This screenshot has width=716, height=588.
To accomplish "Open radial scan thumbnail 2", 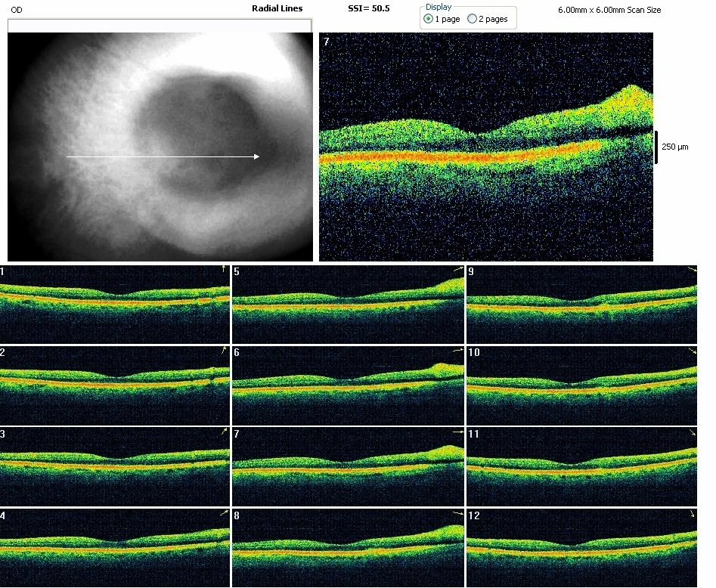I will (114, 384).
